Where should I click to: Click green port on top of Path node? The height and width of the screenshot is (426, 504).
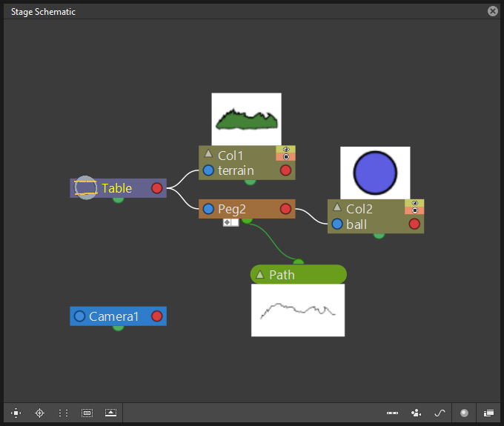(x=298, y=262)
